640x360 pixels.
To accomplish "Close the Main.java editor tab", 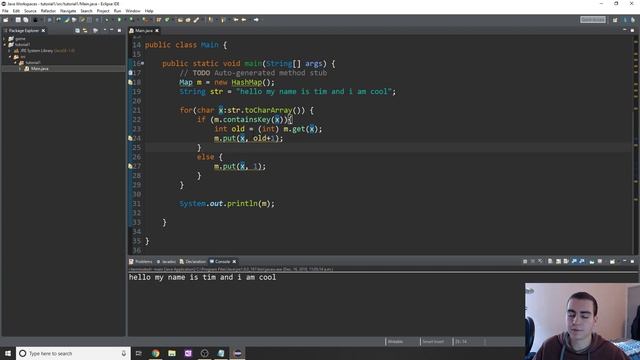I will coord(157,31).
